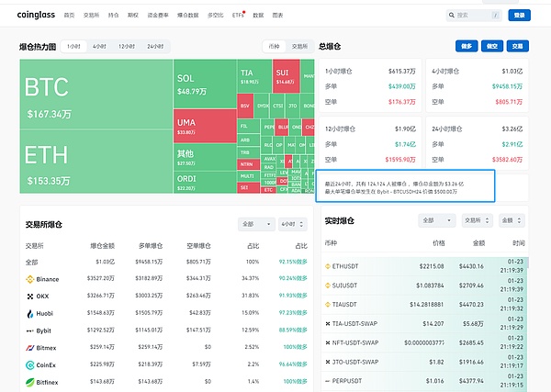The height and width of the screenshot is (392, 551).
Task: Click the Bybit exchange icon
Action: (29, 330)
